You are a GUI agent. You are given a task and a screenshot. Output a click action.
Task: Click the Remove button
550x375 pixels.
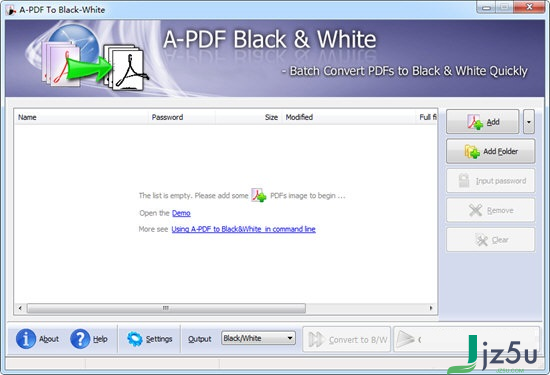tap(490, 210)
